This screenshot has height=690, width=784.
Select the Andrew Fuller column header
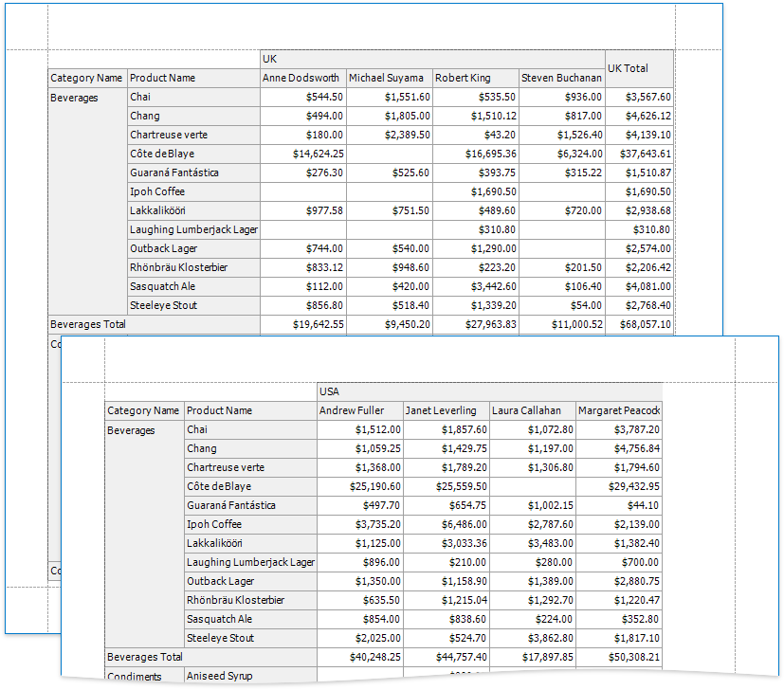tap(358, 410)
